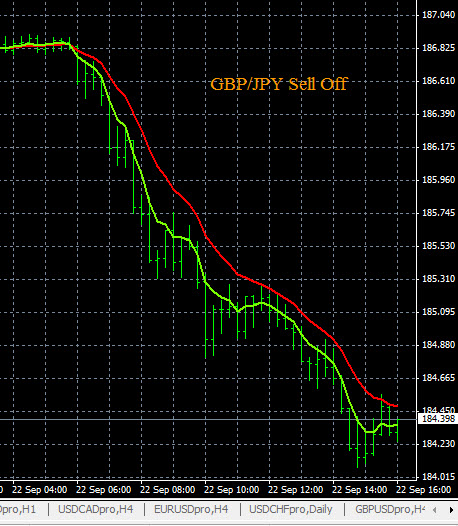This screenshot has width=458, height=526.
Task: Click the 185.745 price scale label
Action: point(438,213)
